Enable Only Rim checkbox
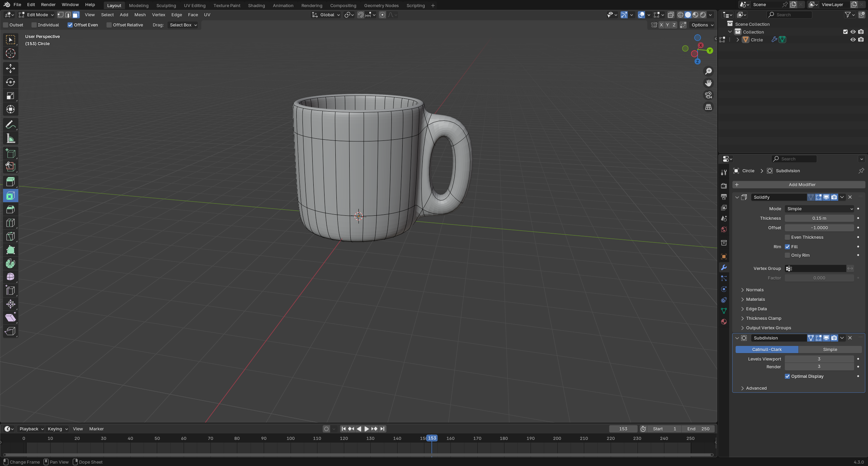Screen dimensions: 868x466 point(787,255)
